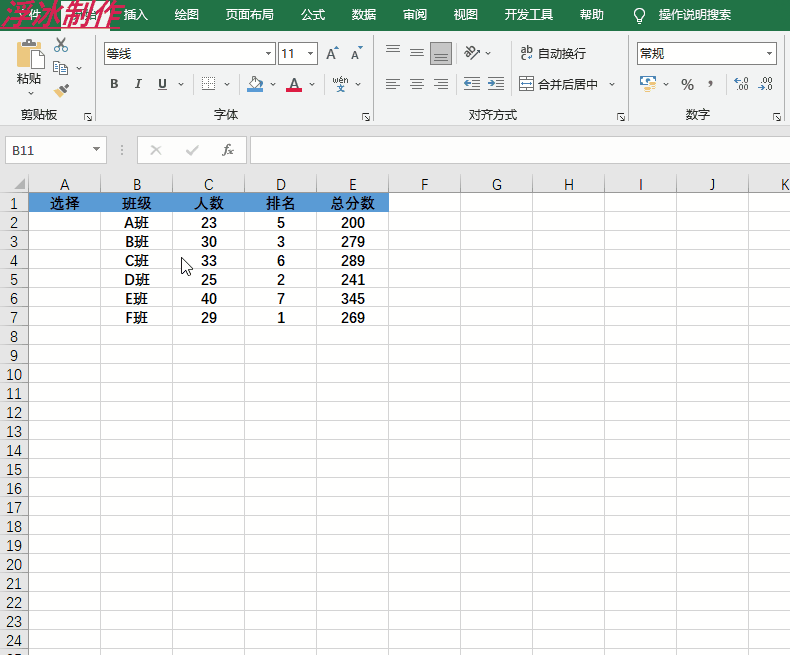The image size is (790, 655).
Task: Switch to 审阅 tab
Action: click(415, 15)
